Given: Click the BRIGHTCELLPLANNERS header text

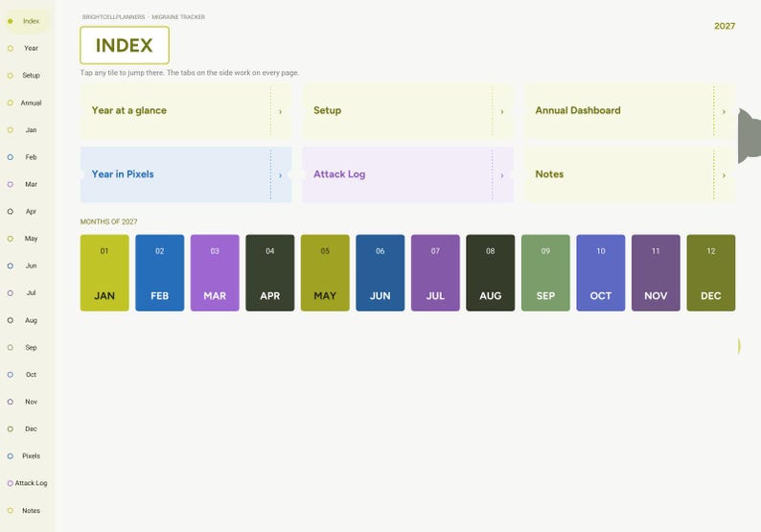Looking at the screenshot, I should pos(113,17).
